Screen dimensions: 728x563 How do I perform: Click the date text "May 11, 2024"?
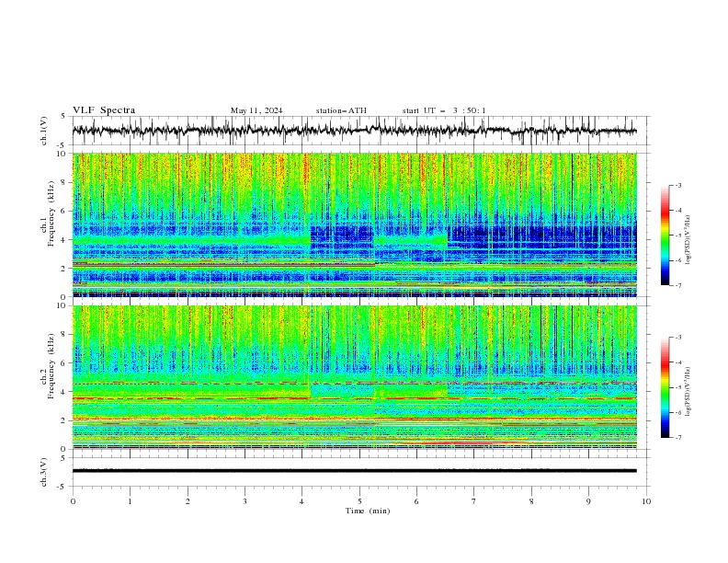pos(256,110)
